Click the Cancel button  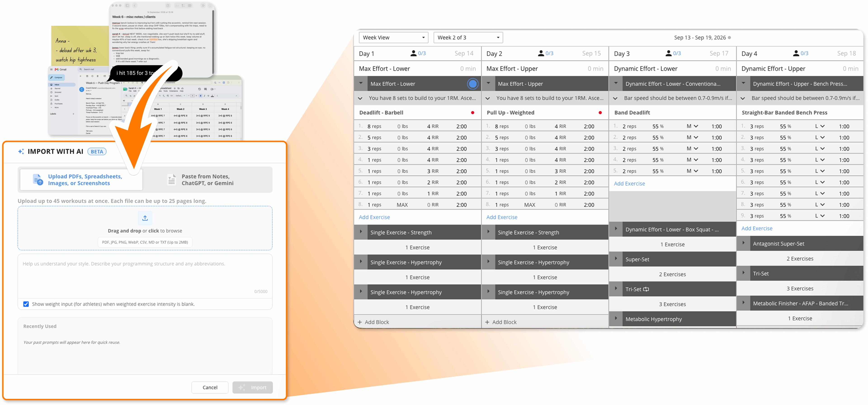coord(210,387)
